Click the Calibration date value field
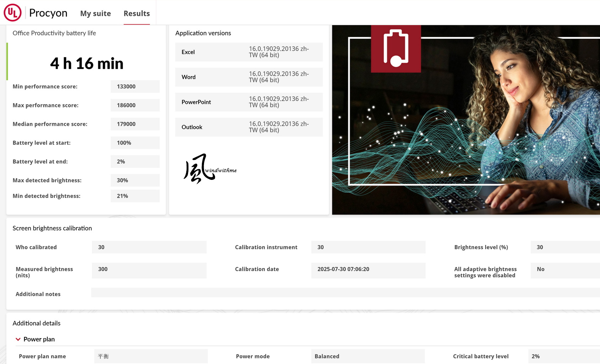The image size is (600, 364). tap(368, 271)
